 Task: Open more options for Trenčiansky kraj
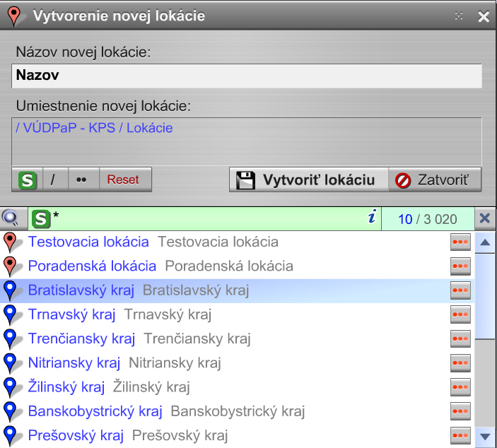click(460, 338)
